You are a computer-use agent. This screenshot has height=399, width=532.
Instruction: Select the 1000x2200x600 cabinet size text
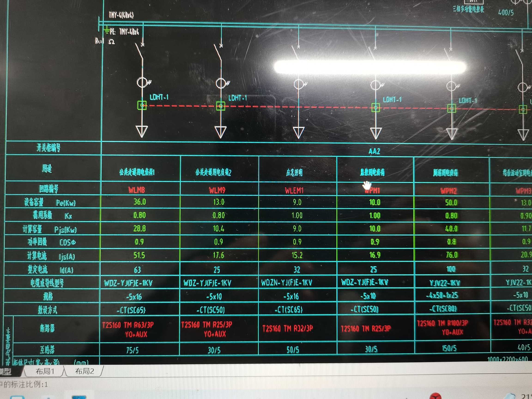(508, 359)
